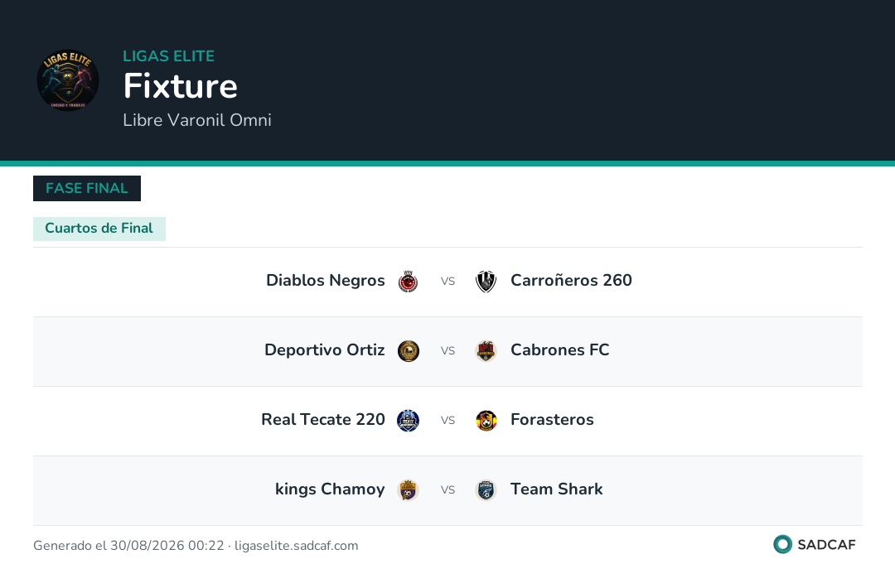Click the Team Shark crest
Screen dimensions: 895x588
point(486,490)
